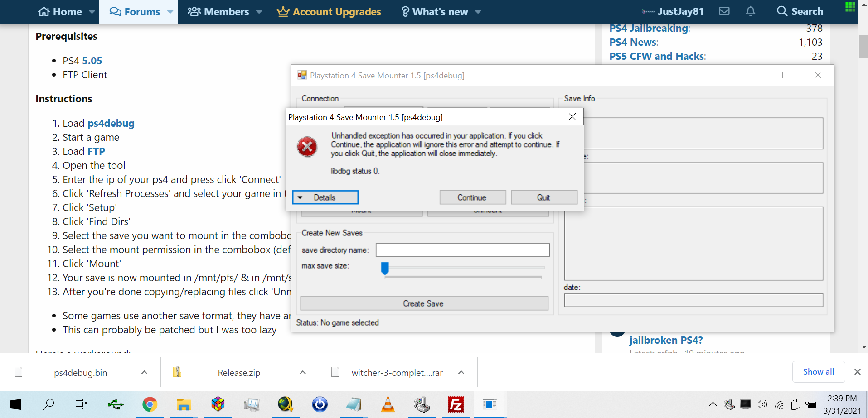
Task: Open the colorful cube app in the taskbar
Action: tap(218, 404)
